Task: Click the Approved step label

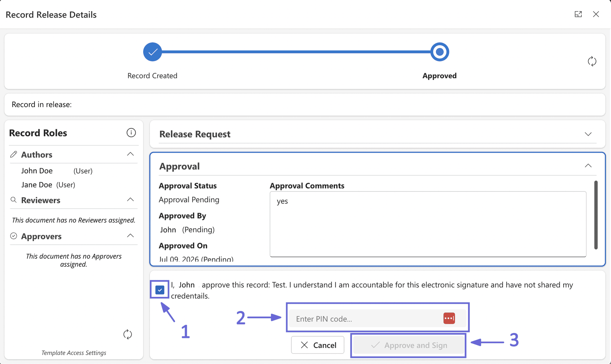Action: click(439, 76)
